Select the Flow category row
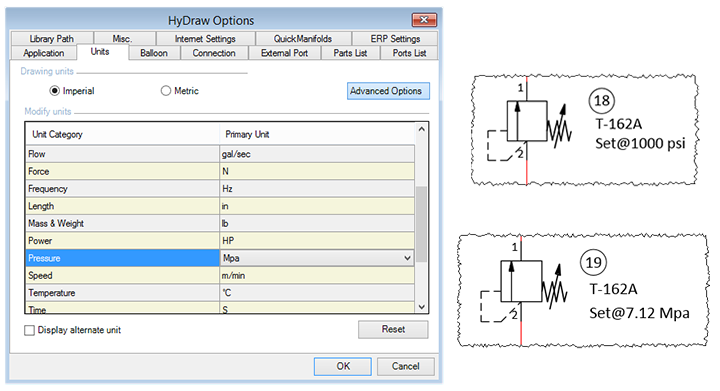Screen dimensions: 720x391 123,154
